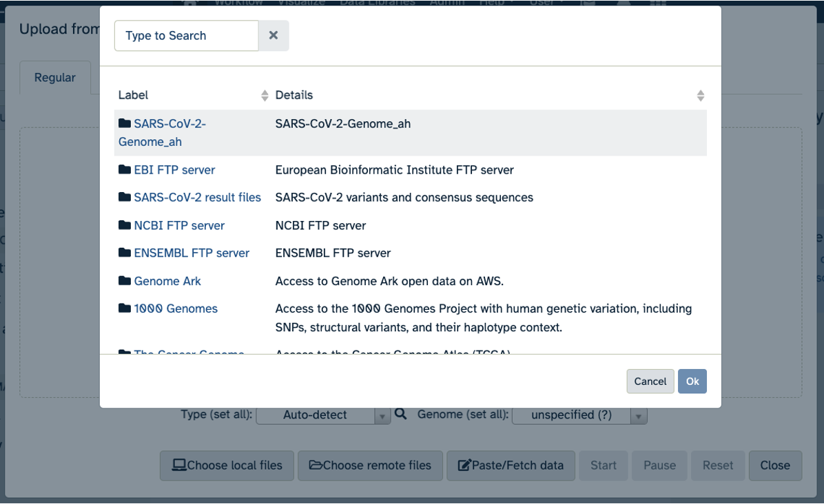Open EBI FTP server folder
The height and width of the screenshot is (504, 824).
coord(174,170)
